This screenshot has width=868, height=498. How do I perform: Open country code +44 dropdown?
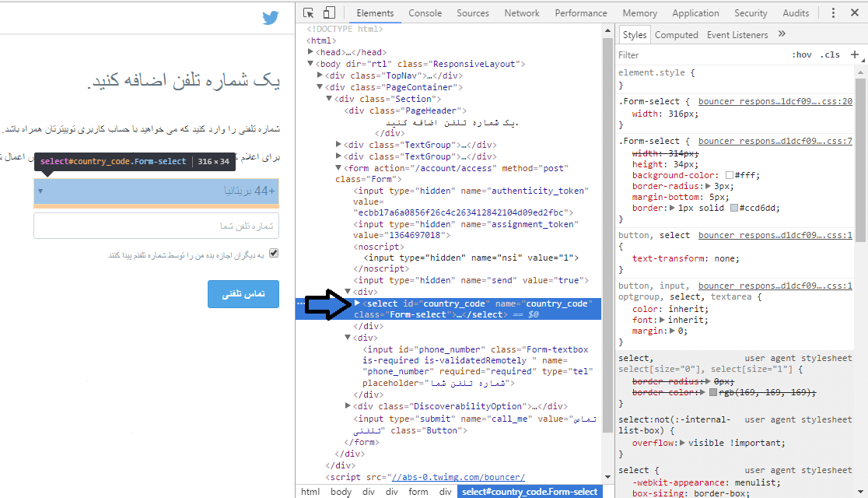pos(156,191)
